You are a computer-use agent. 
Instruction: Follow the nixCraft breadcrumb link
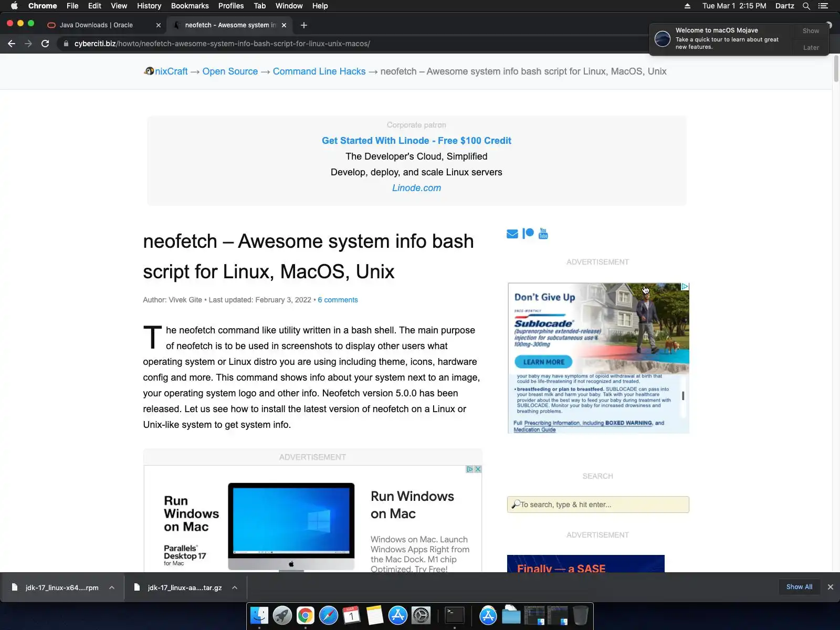(x=171, y=71)
